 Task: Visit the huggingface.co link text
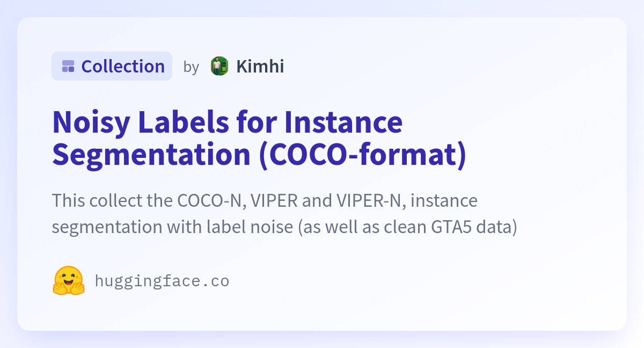pyautogui.click(x=162, y=281)
